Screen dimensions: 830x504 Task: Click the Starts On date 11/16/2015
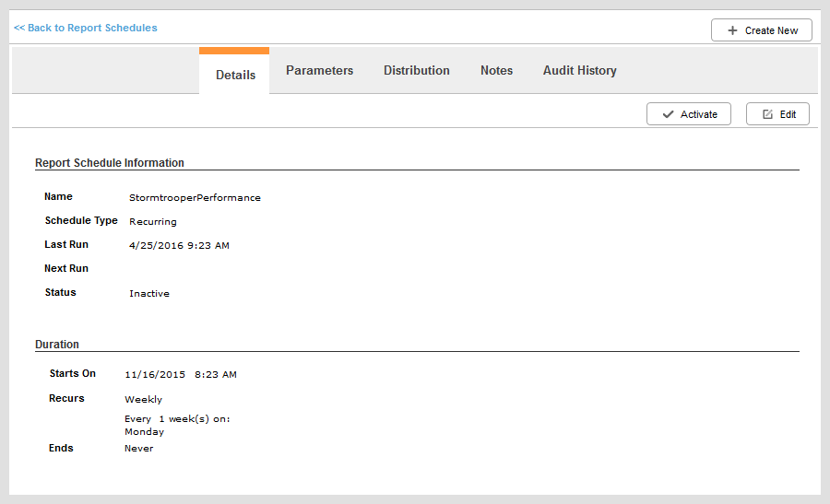[155, 374]
